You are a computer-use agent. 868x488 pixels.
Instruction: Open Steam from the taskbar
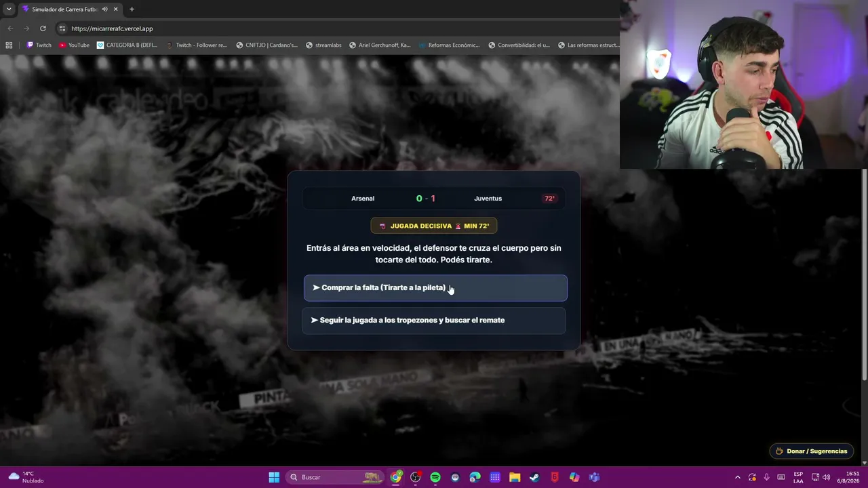pos(534,477)
